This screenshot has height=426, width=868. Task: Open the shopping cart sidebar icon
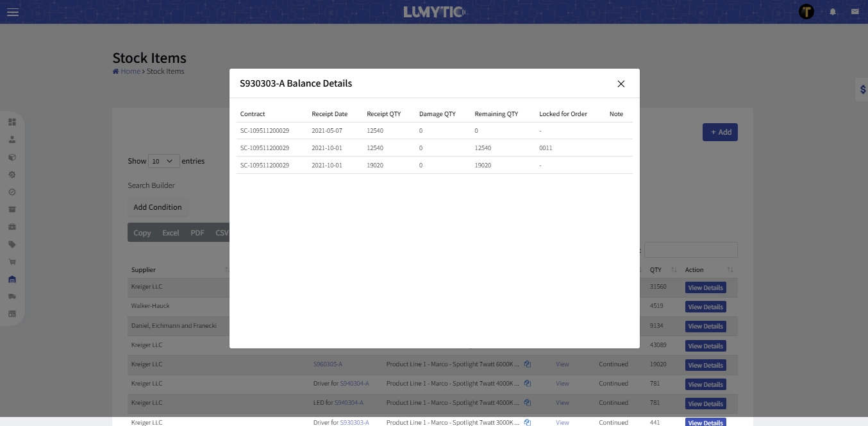pos(12,262)
